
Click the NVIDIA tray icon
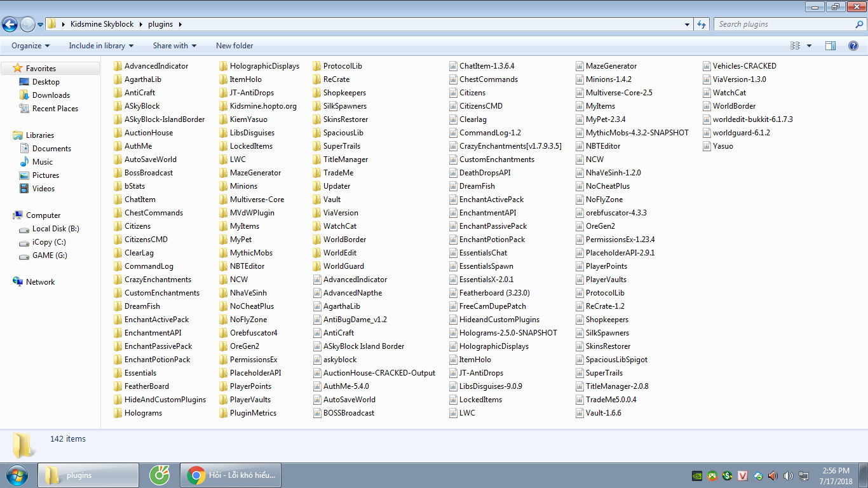(698, 476)
